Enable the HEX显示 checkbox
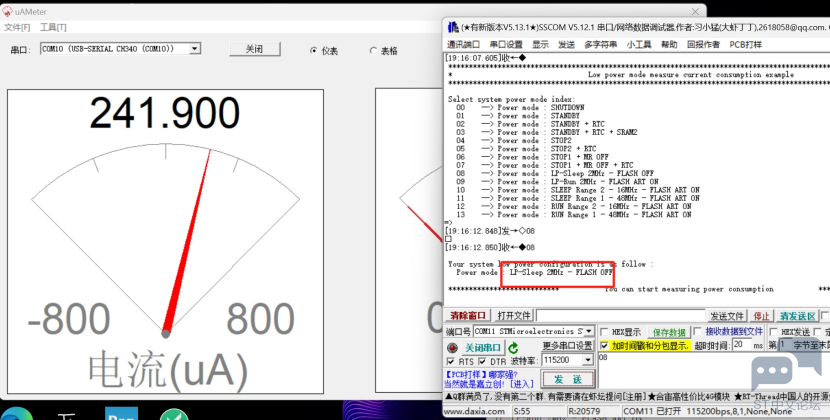830x420 pixels. point(604,332)
